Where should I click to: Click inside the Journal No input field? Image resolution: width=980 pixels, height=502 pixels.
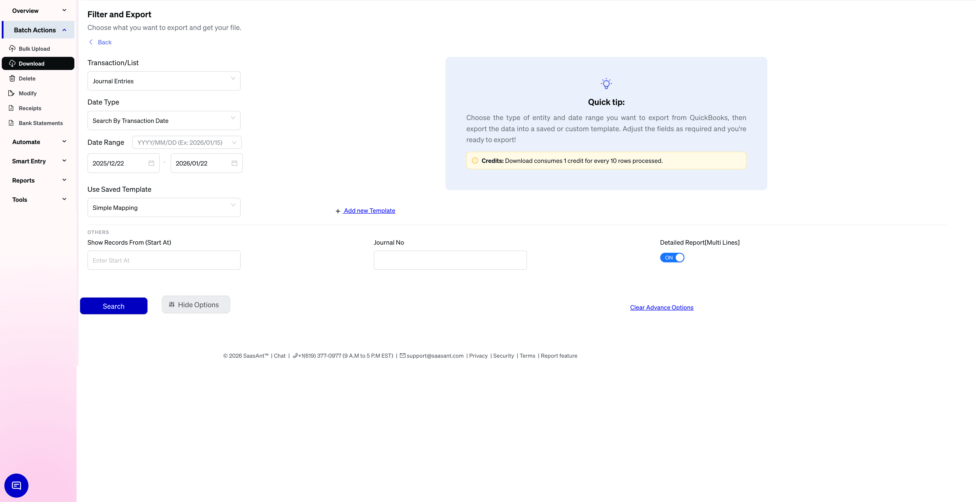pyautogui.click(x=450, y=260)
